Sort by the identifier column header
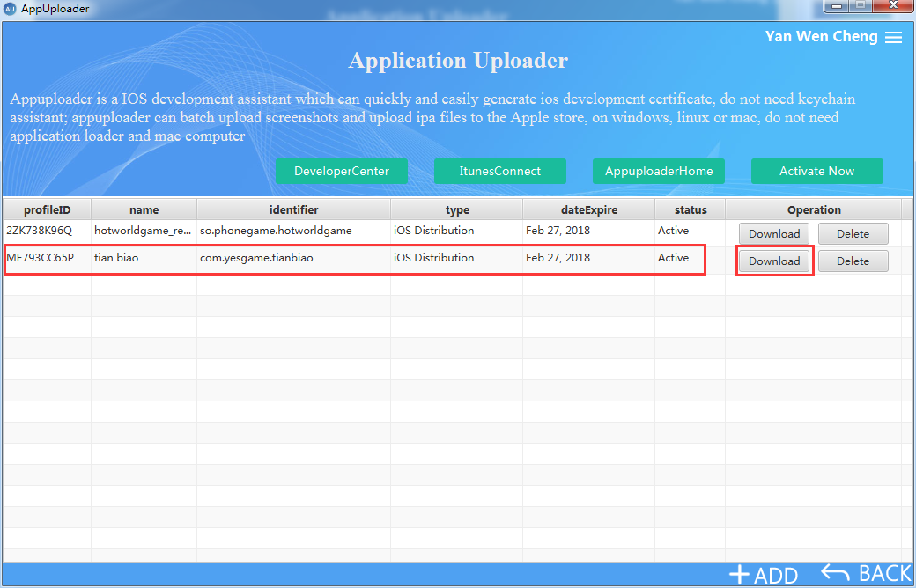 tap(294, 209)
